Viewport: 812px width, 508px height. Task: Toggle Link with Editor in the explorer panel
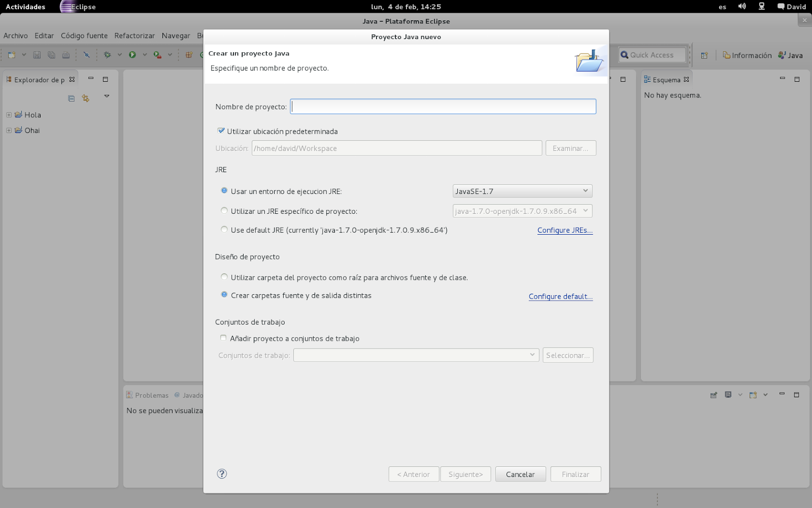click(85, 98)
